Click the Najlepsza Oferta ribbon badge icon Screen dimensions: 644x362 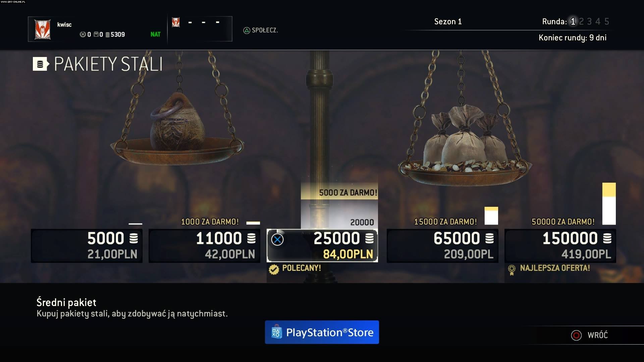point(512,269)
